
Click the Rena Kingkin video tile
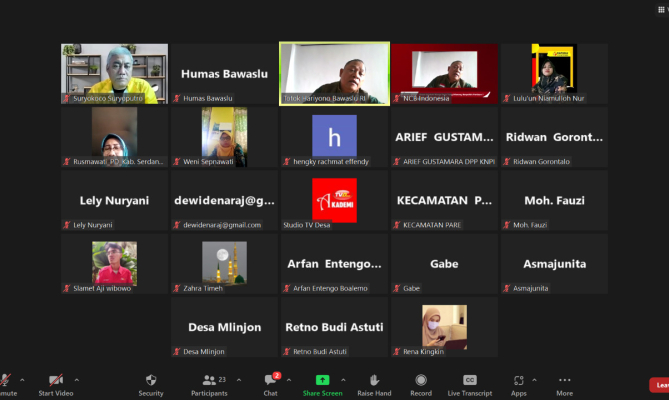coord(444,327)
